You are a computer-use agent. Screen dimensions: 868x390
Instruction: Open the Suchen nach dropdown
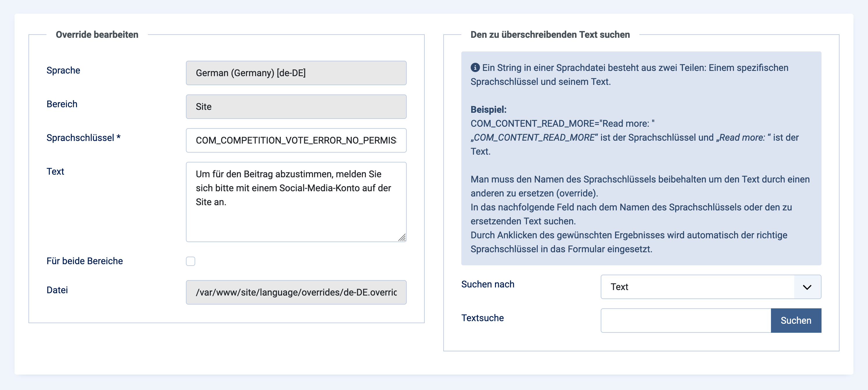[697, 287]
